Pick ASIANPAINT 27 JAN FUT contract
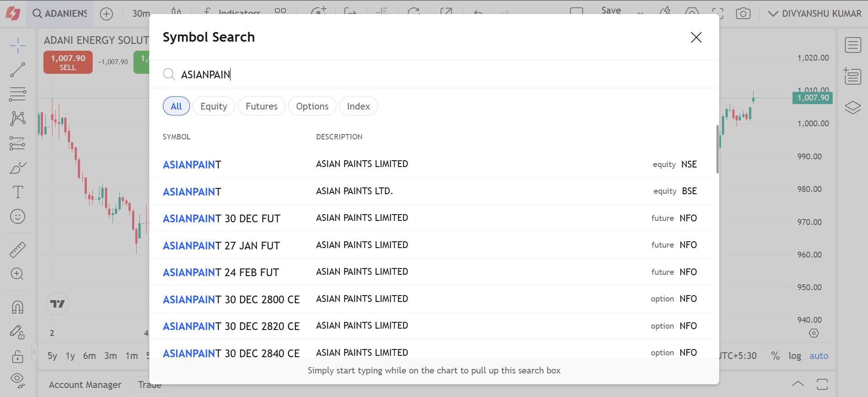Screen dimensions: 868x397 (x=433, y=245)
